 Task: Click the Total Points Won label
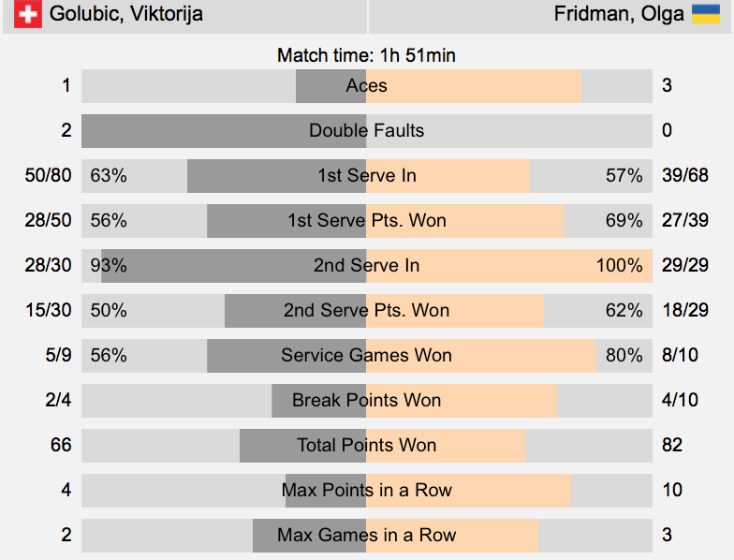pyautogui.click(x=366, y=446)
